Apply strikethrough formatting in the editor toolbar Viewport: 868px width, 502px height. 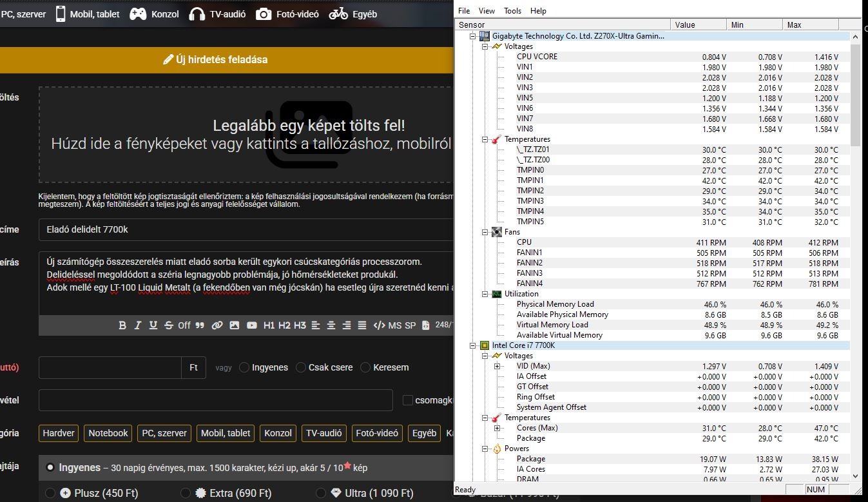(x=169, y=325)
